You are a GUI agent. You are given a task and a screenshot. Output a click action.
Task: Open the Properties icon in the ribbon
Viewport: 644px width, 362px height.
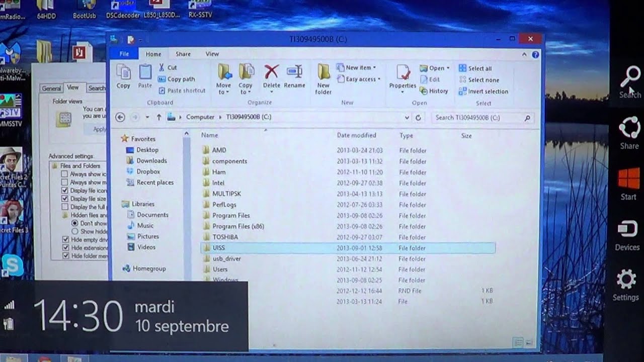pyautogui.click(x=403, y=72)
